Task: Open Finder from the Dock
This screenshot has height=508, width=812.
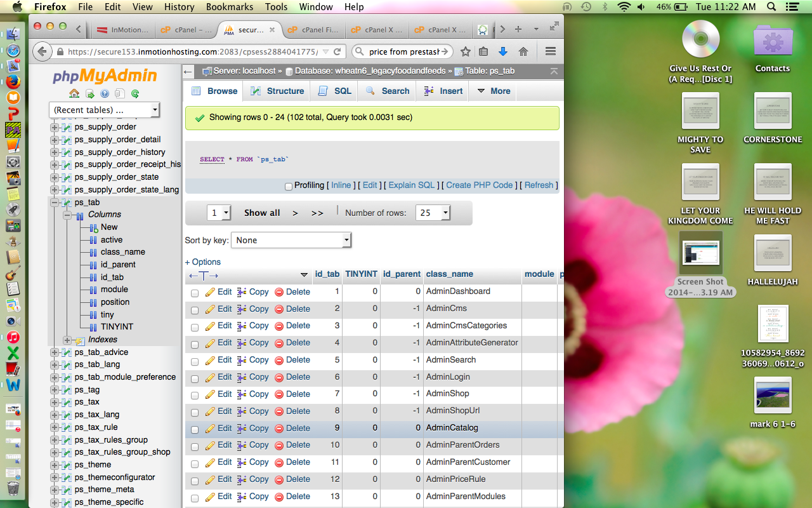Action: tap(13, 34)
